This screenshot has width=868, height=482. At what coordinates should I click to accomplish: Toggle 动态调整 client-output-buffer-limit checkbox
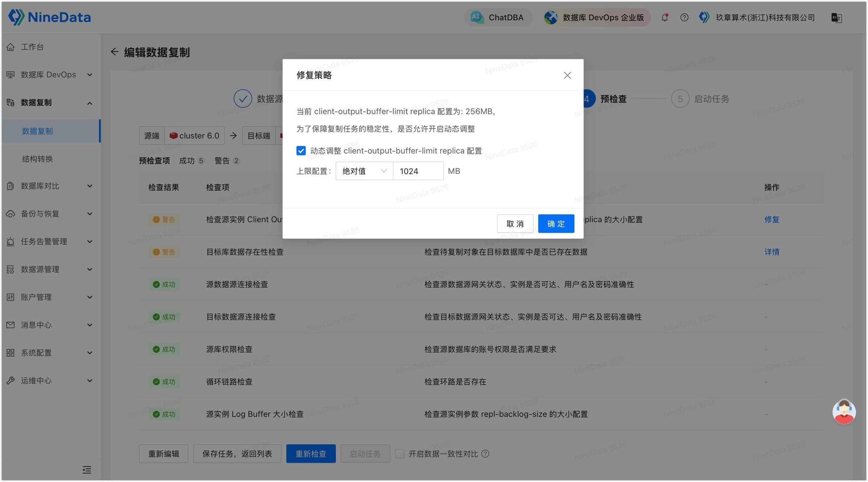pyautogui.click(x=301, y=151)
